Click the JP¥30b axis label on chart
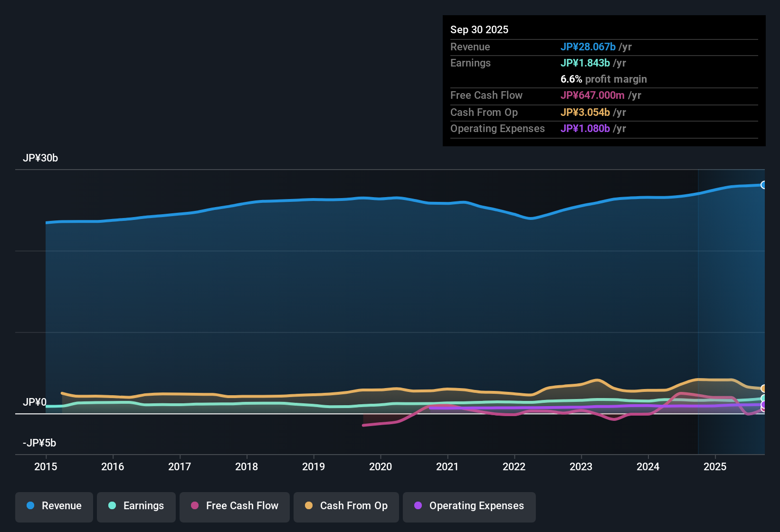Screen dimensions: 780x532 click(41, 158)
